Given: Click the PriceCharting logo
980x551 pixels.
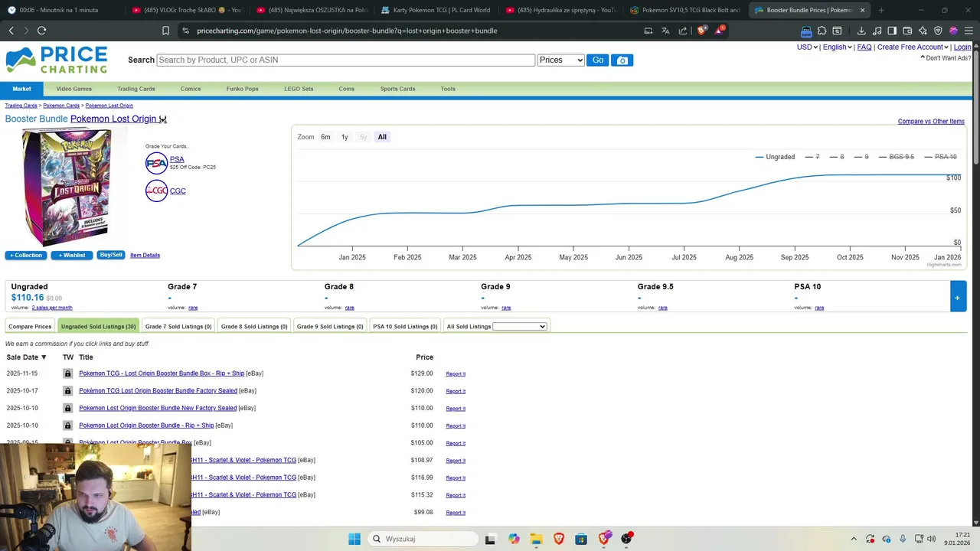Looking at the screenshot, I should [x=57, y=60].
